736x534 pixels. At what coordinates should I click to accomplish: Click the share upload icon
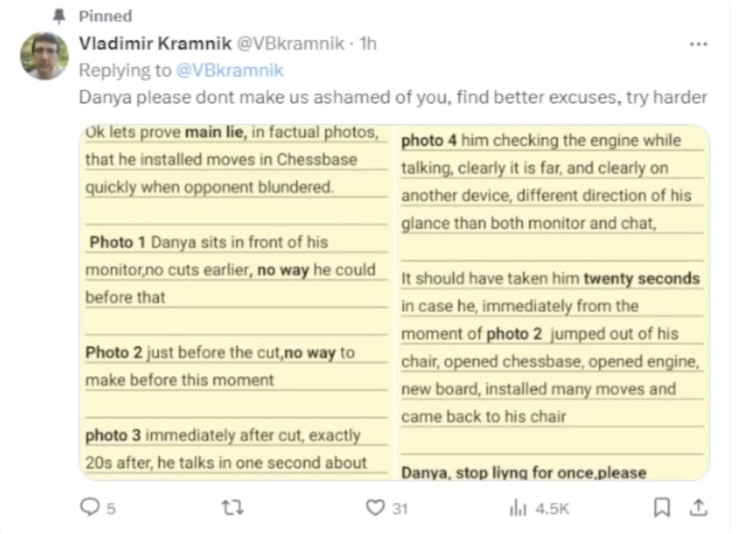tap(700, 508)
